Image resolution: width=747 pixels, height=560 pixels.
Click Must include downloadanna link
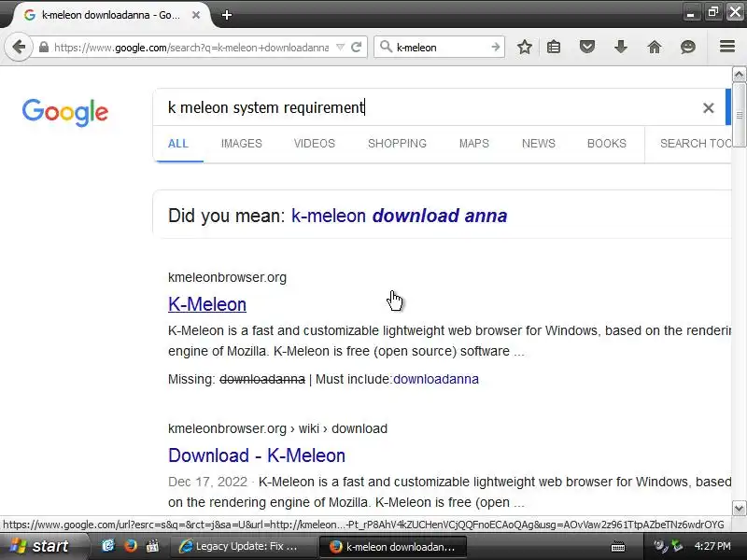[x=436, y=379]
